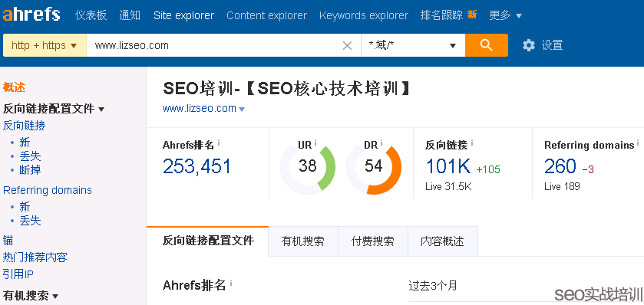Click info icon beside UR
Screen dimensions: 644x305
tap(315, 143)
